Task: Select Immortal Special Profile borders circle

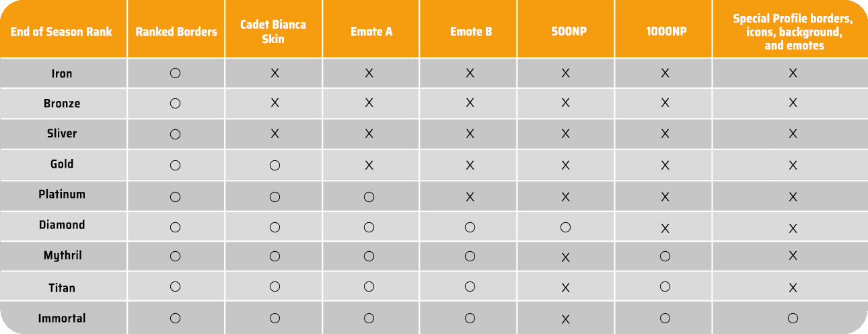Action: pos(793,318)
